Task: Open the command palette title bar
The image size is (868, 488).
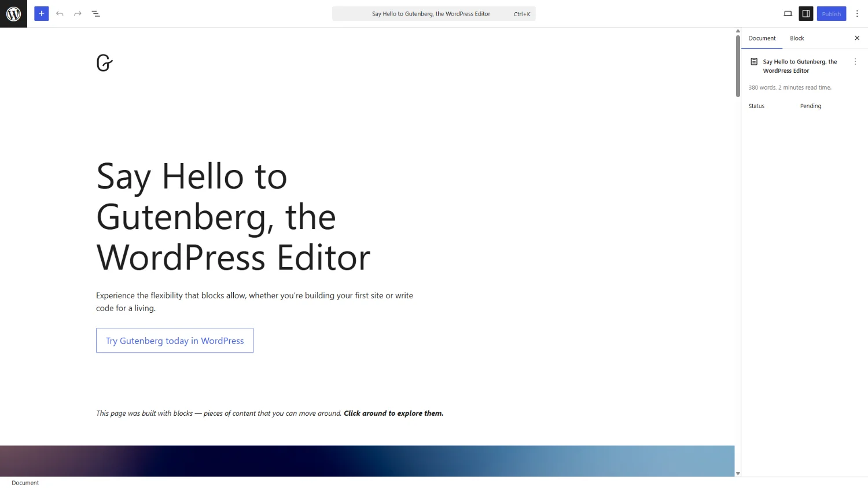Action: click(x=434, y=13)
